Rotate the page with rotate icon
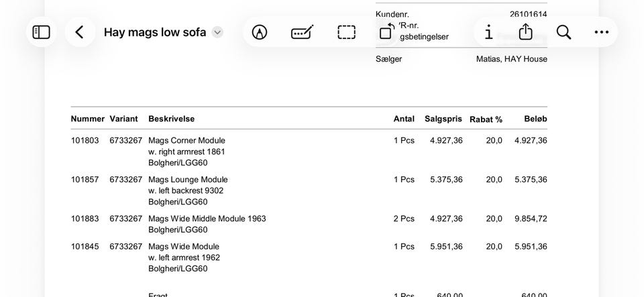Viewport: 644px width, 297px height. pyautogui.click(x=386, y=32)
